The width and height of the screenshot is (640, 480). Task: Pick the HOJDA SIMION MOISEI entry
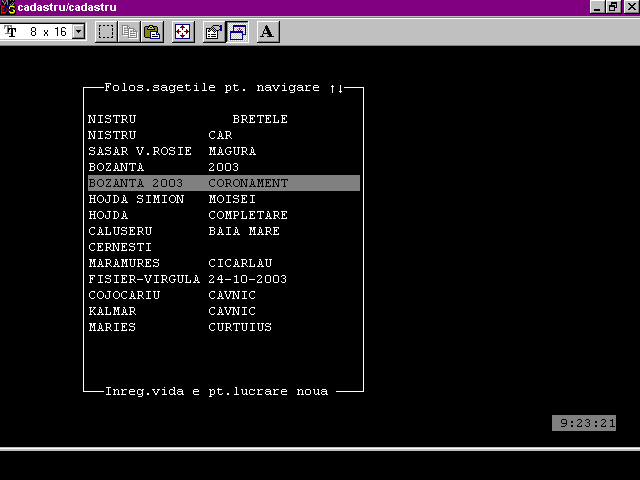tap(173, 199)
